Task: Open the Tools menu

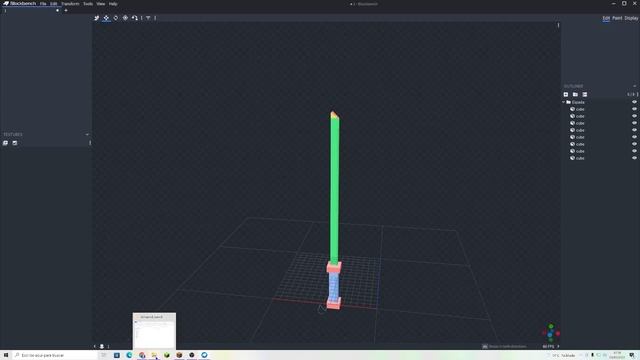Action: [88, 4]
